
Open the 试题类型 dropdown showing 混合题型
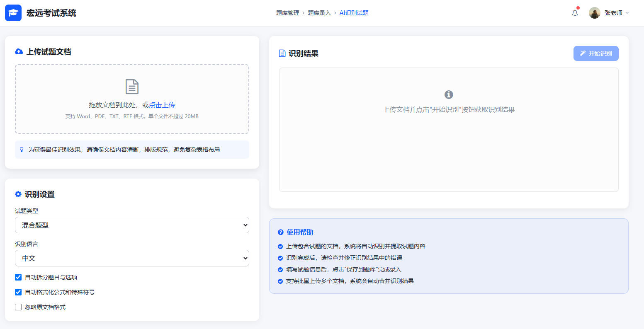[132, 225]
